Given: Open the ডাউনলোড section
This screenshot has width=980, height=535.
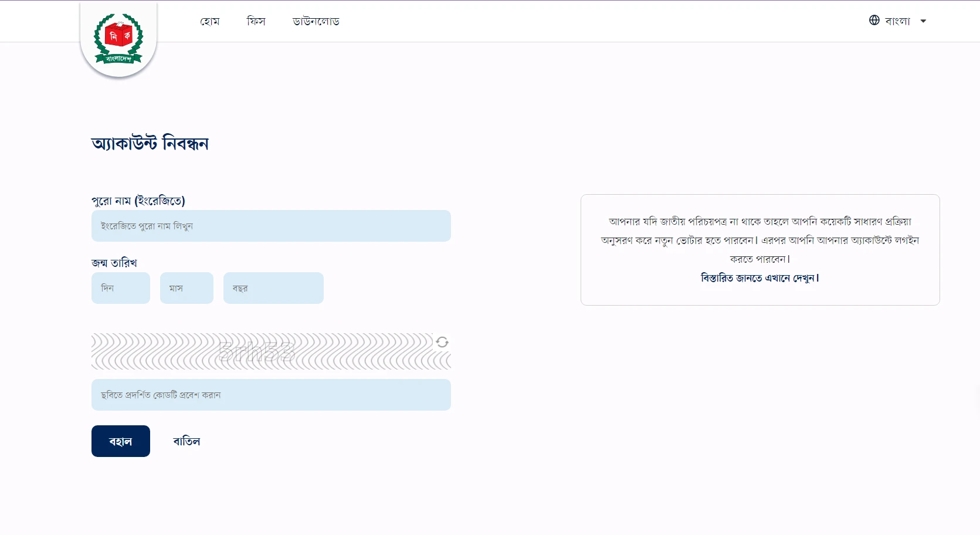Looking at the screenshot, I should tap(316, 21).
